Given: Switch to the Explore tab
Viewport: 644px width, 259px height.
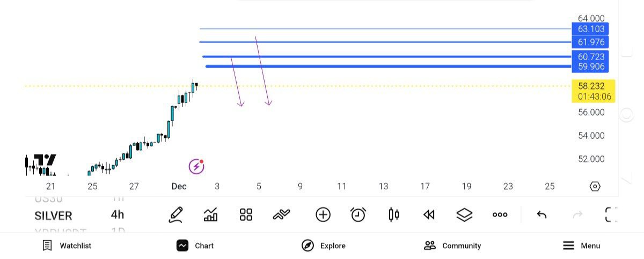Looking at the screenshot, I should (x=324, y=246).
